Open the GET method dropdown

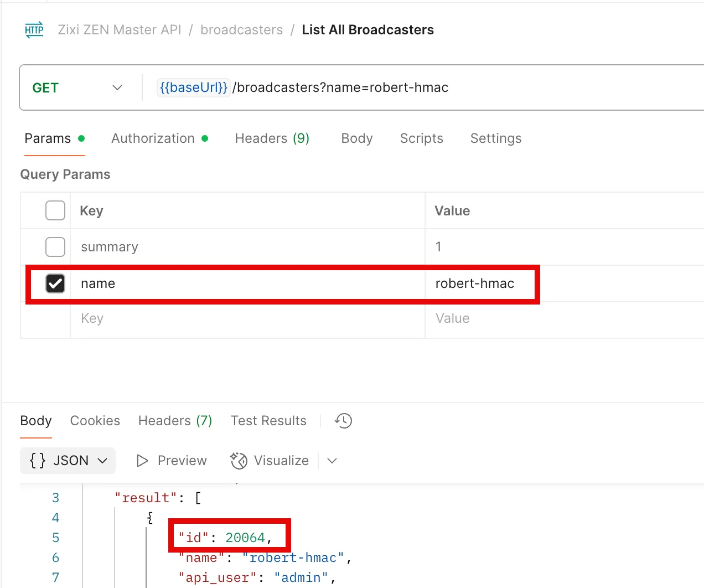click(77, 87)
